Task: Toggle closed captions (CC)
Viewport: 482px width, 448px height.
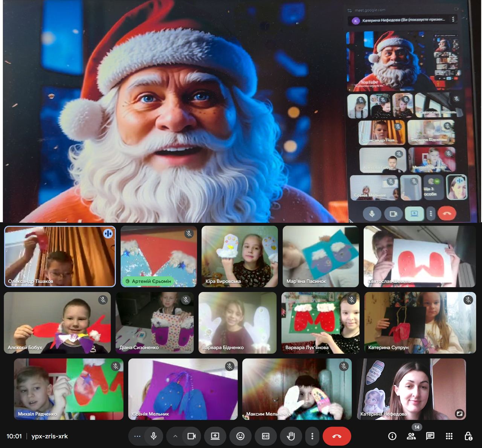Action: coord(265,436)
